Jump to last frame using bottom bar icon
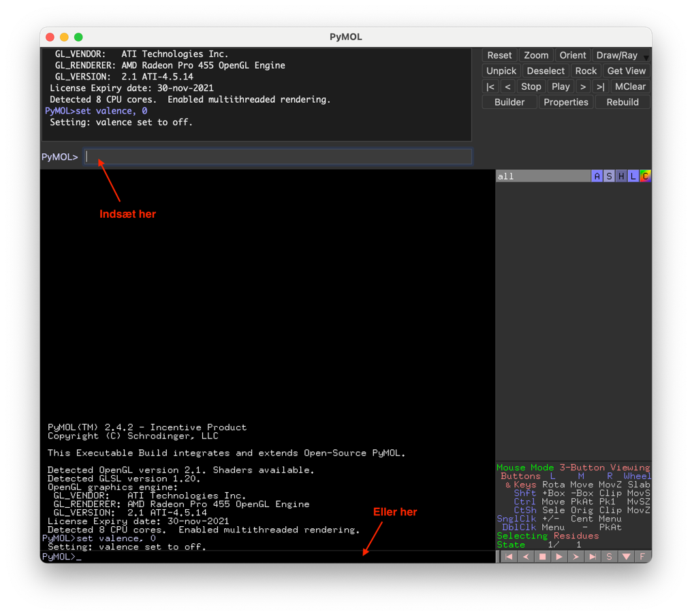Viewport: 692px width, 616px height. click(x=593, y=556)
